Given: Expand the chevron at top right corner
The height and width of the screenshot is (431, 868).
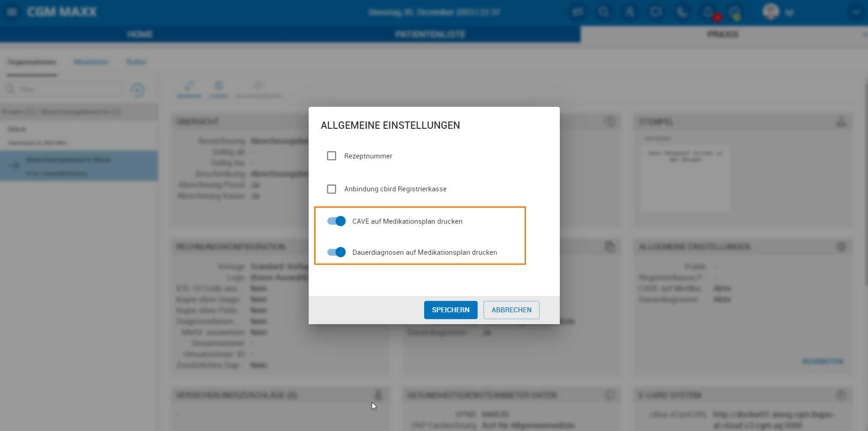Looking at the screenshot, I should coord(856,12).
